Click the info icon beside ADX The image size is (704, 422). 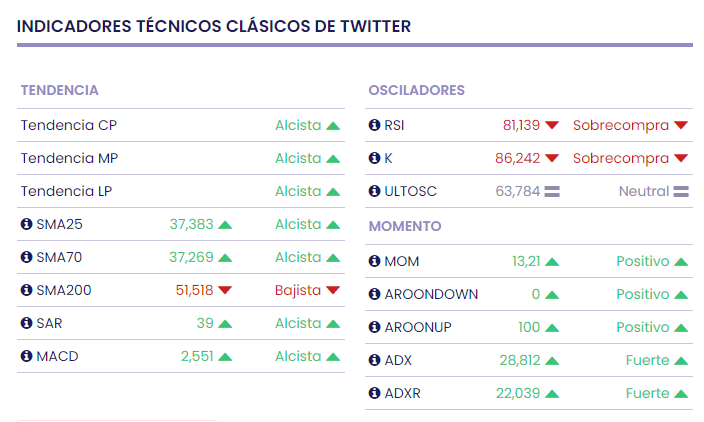coord(375,361)
